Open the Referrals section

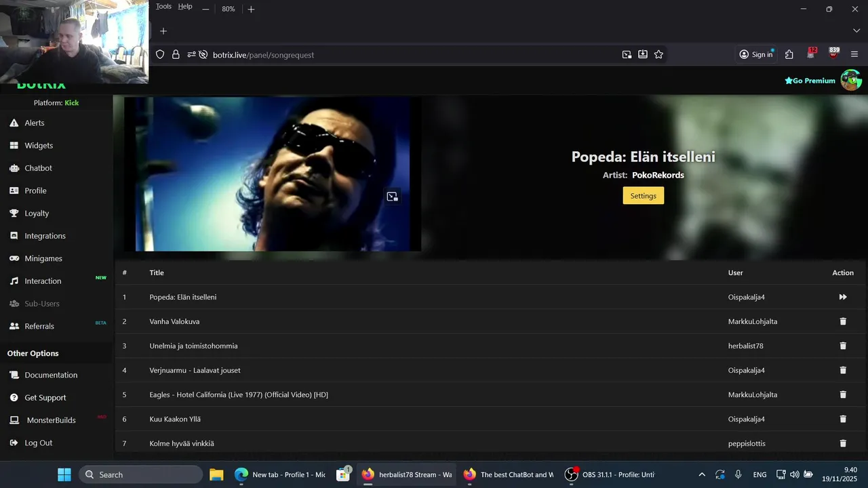39,326
